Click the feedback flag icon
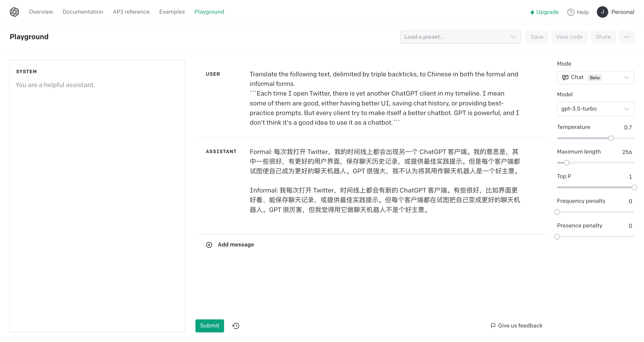 493,326
